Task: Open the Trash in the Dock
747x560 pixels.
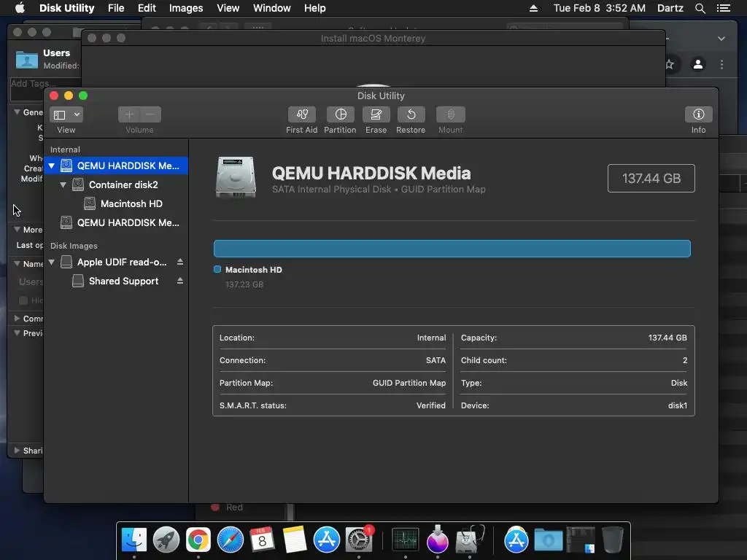Action: pos(612,540)
